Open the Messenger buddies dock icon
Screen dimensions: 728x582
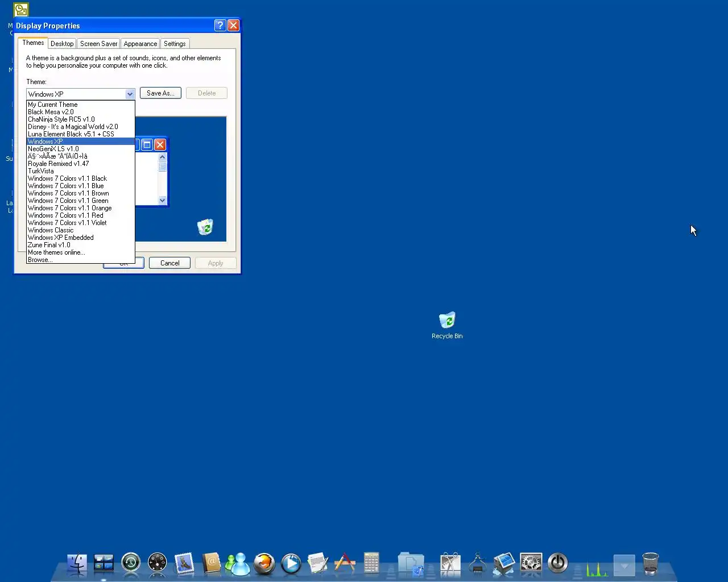click(238, 564)
